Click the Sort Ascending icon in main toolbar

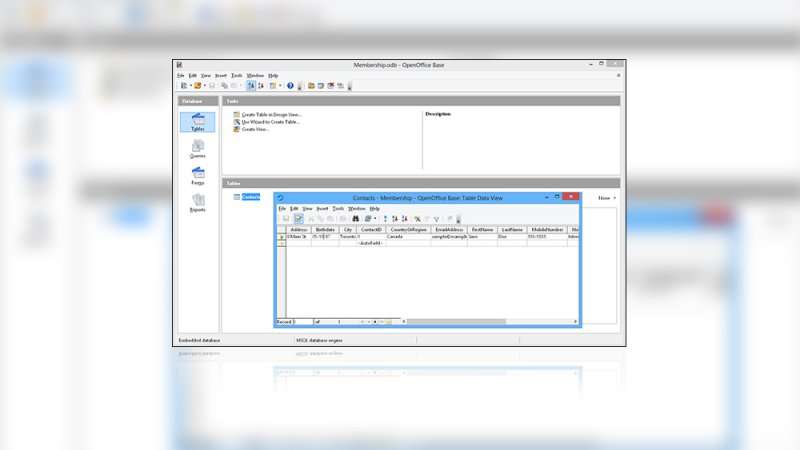click(x=251, y=86)
